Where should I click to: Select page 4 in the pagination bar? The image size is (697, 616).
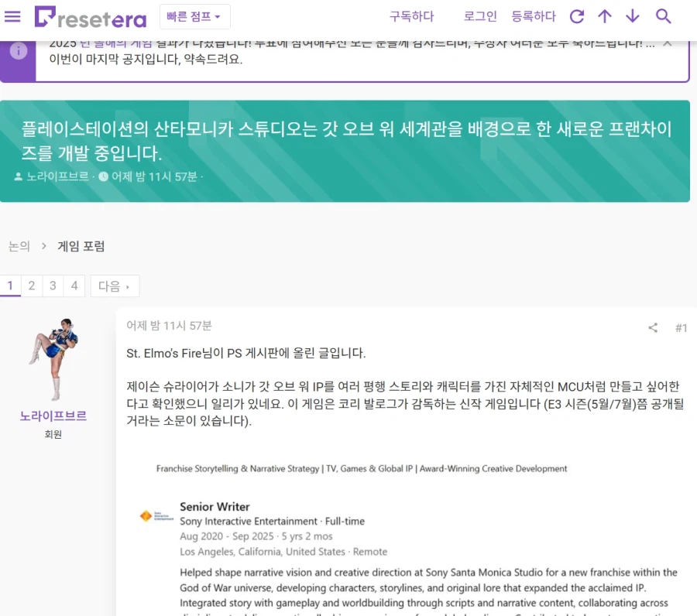click(74, 286)
